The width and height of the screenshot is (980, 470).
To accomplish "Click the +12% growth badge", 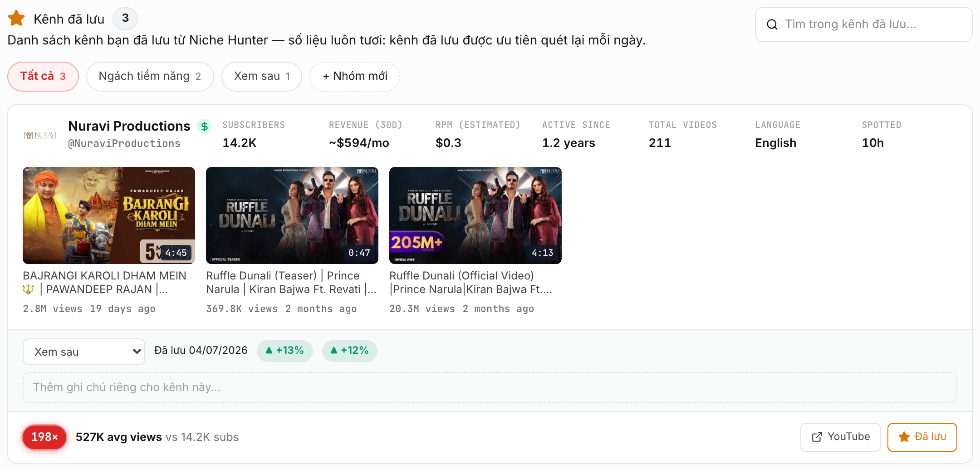I will pos(349,351).
